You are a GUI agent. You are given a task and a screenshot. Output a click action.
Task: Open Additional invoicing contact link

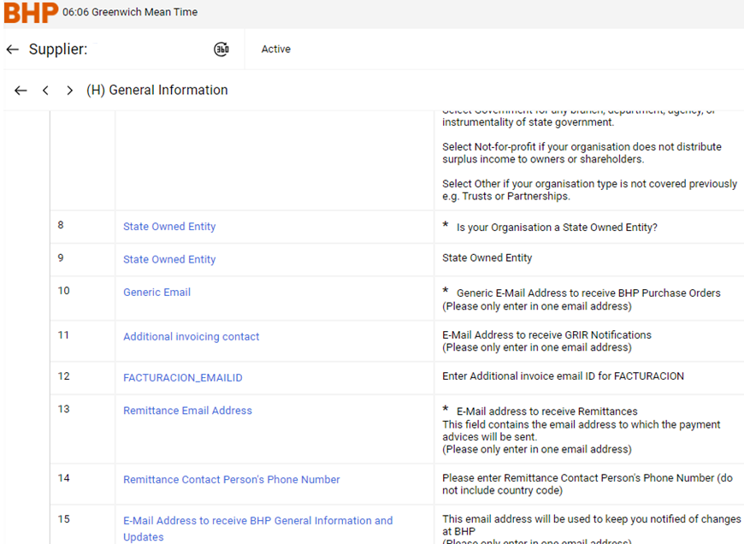(191, 337)
